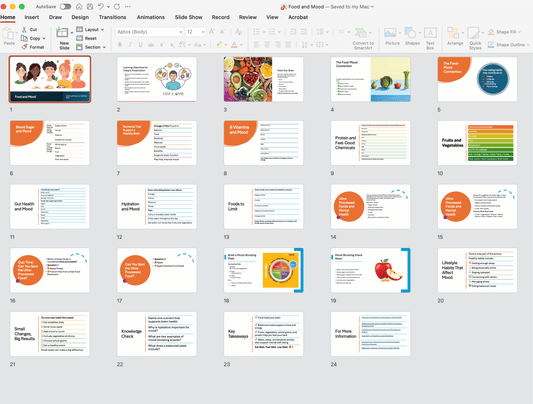Click the Cut scissors icon
Viewport: 533px width, 404px height.
[x=24, y=30]
